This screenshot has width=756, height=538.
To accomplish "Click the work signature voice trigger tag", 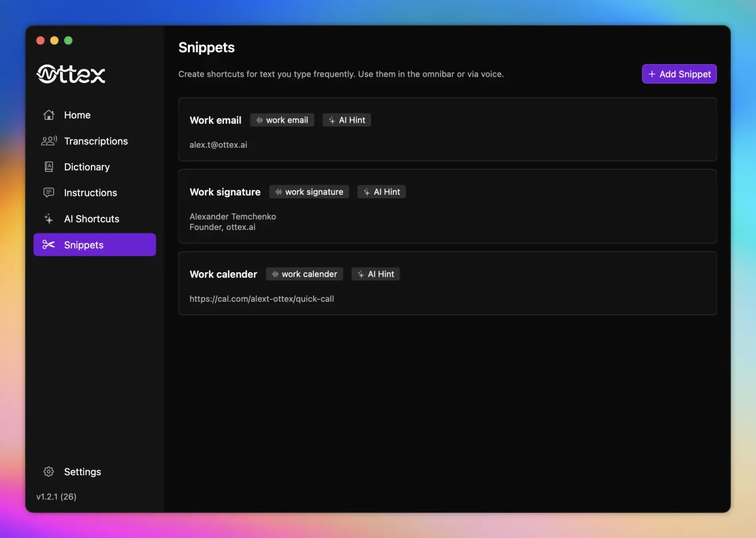I will point(309,191).
